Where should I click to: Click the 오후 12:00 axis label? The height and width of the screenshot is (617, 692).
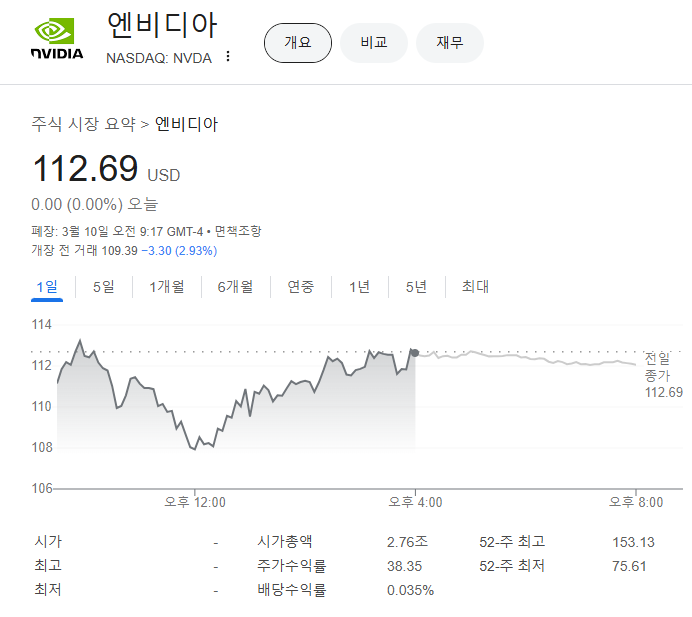pos(195,502)
